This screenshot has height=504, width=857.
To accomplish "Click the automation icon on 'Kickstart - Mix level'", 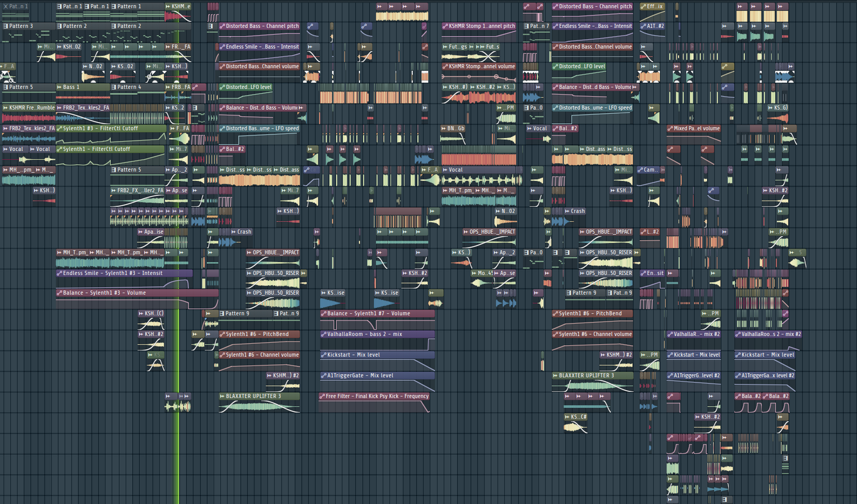I will [671, 355].
